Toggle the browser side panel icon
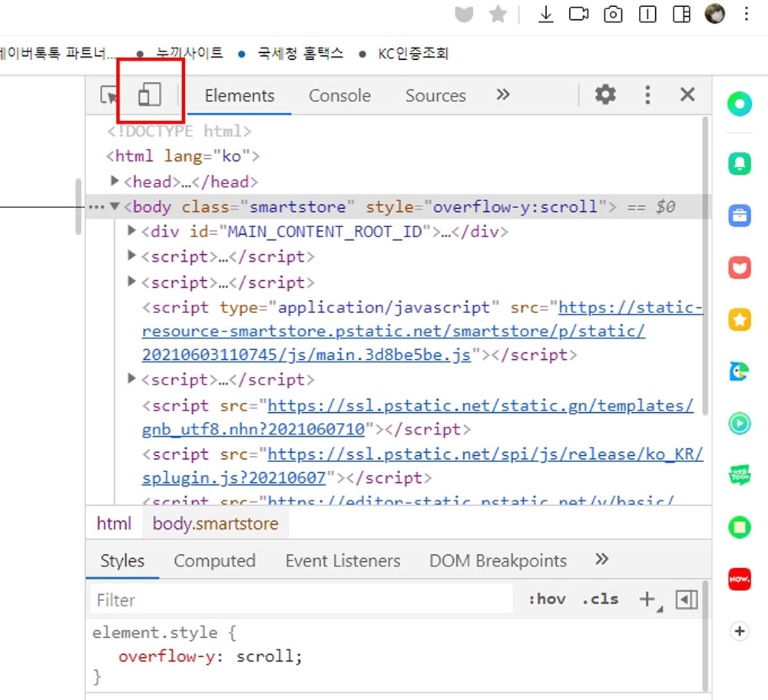Screen dimensions: 768x700 [681, 14]
